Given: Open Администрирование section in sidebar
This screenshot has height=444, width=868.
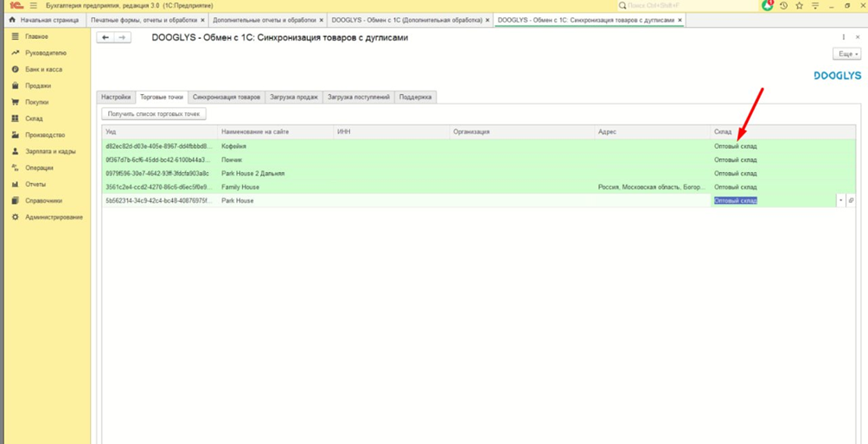Looking at the screenshot, I should coord(54,218).
